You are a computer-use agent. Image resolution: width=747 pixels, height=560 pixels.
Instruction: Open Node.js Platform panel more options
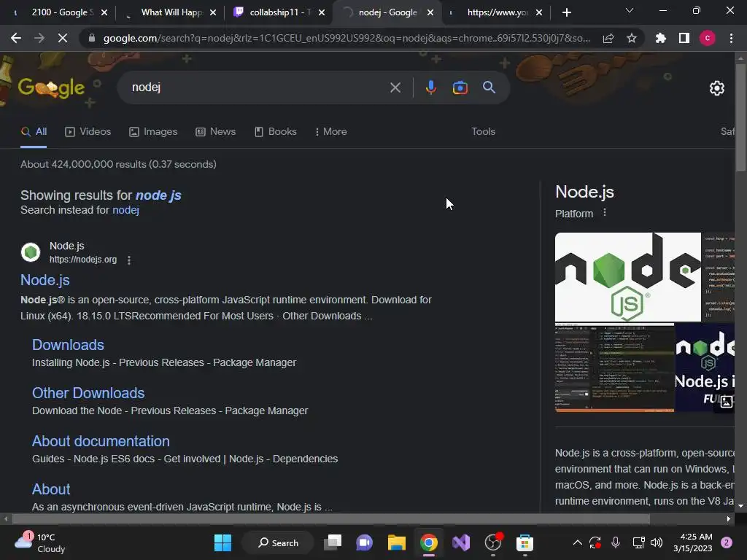605,212
